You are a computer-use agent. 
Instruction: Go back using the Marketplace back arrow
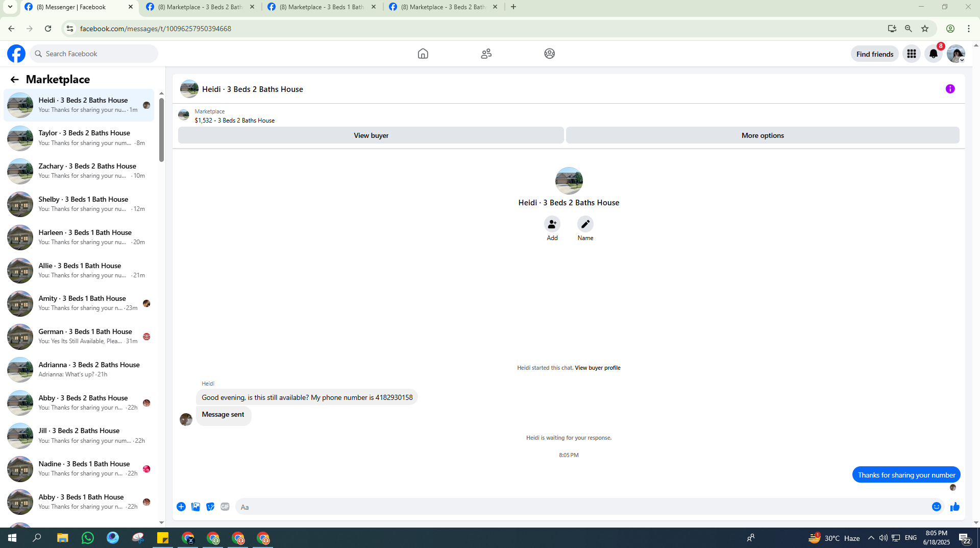pyautogui.click(x=14, y=80)
